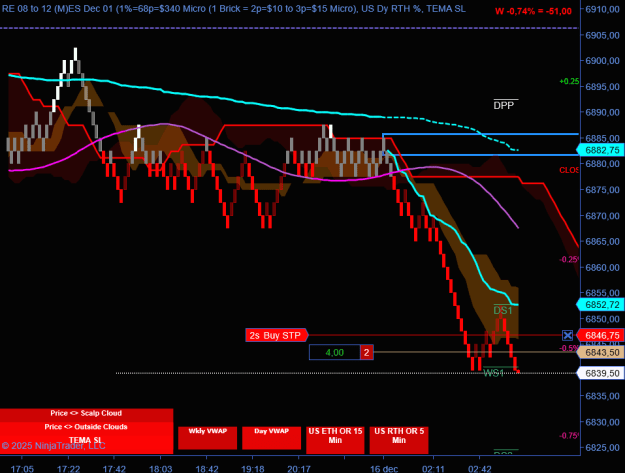Click the 6825,00 price axis label
This screenshot has width=625, height=473.
(602, 447)
